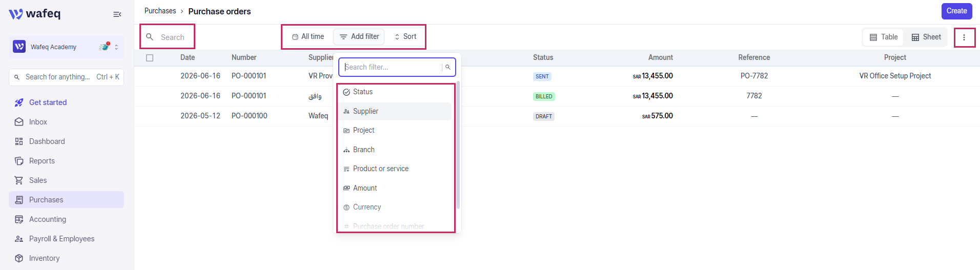
Task: Click the filter list scrollbar
Action: coord(458,145)
